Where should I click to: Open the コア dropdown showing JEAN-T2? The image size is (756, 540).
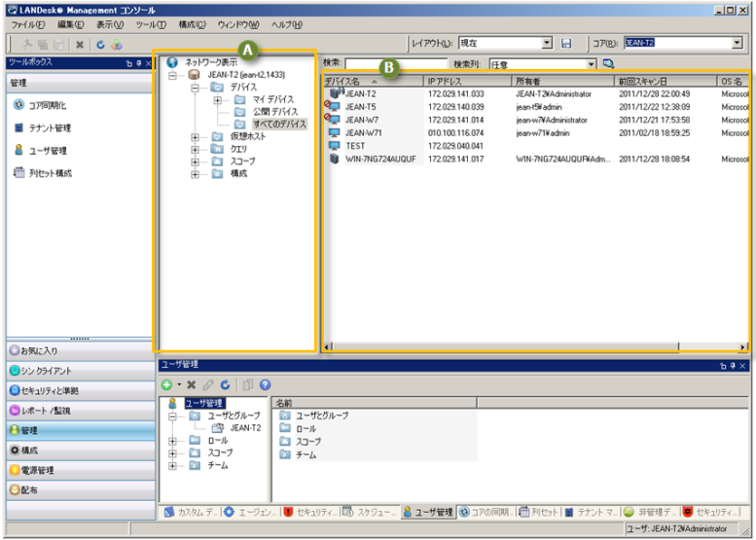click(x=738, y=43)
